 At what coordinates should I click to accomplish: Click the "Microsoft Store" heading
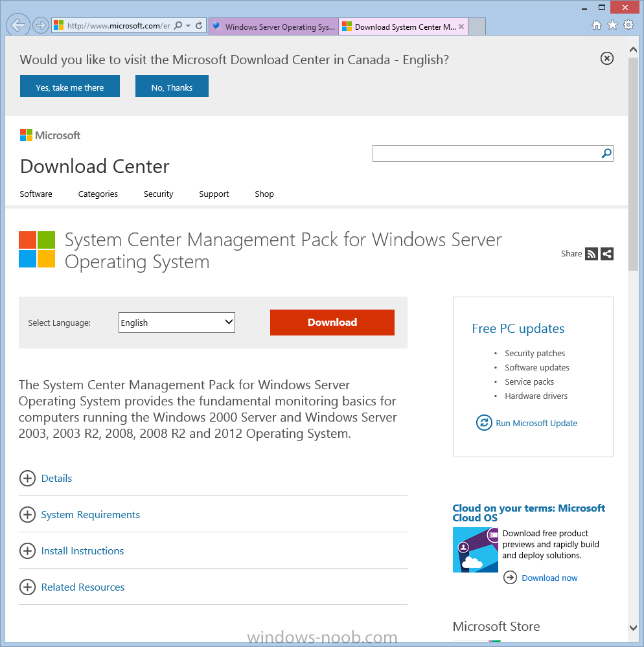tap(496, 626)
